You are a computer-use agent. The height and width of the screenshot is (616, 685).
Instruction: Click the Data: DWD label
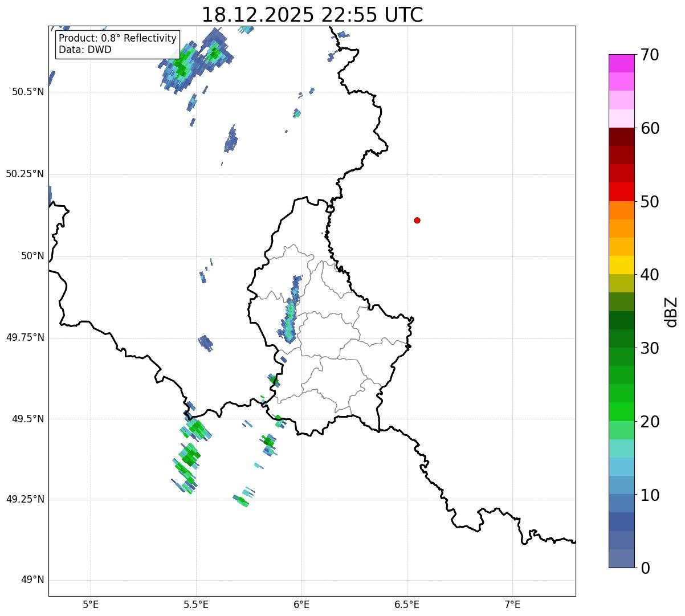pos(85,50)
